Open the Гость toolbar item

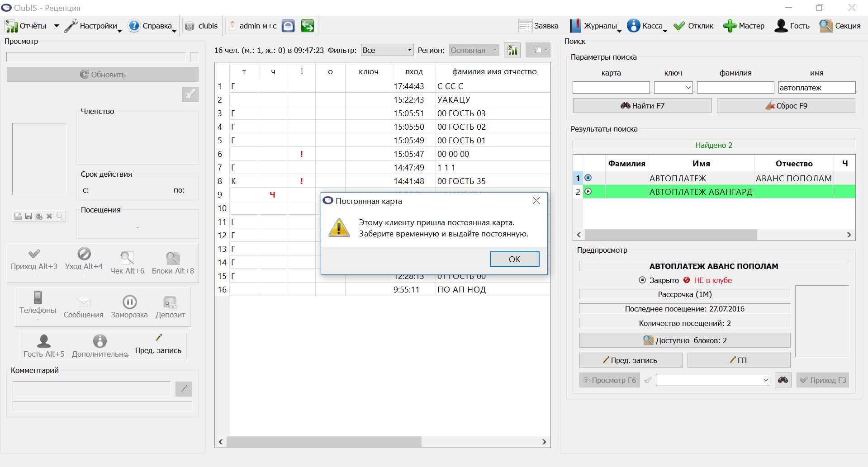[792, 26]
